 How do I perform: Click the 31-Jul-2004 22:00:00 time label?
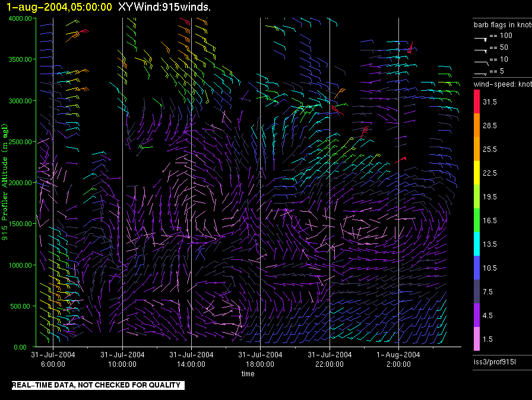point(330,359)
